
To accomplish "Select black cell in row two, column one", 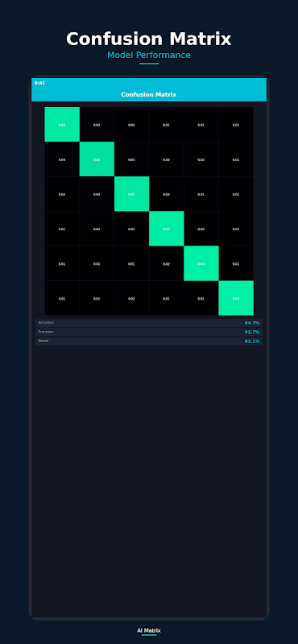I will click(62, 159).
